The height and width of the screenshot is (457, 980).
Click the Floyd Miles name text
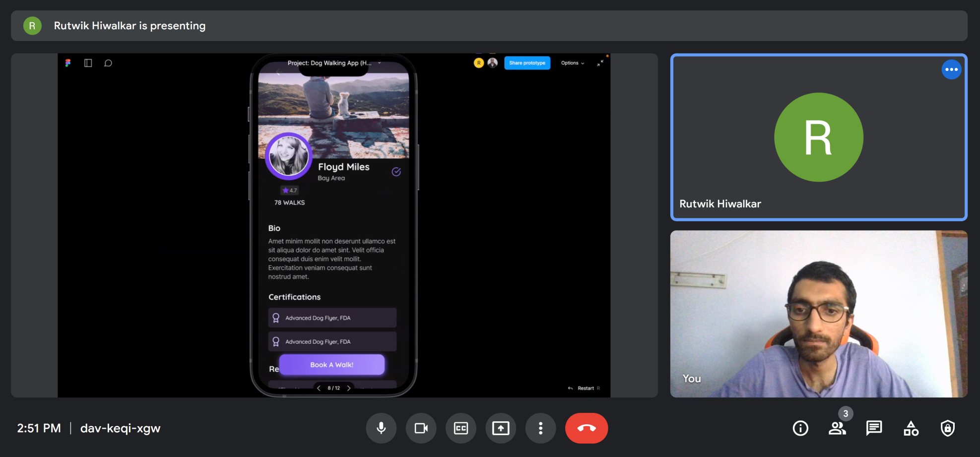click(x=344, y=167)
